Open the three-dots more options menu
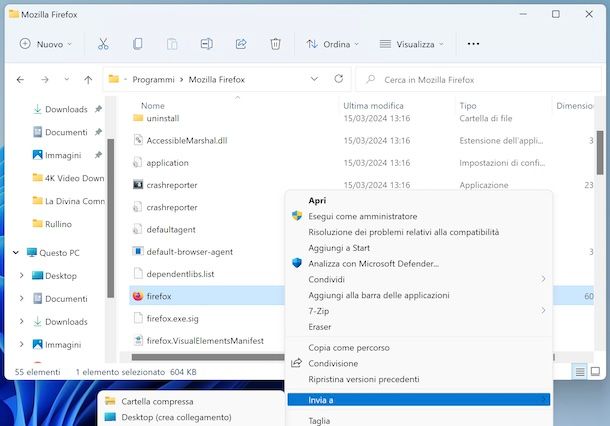Screen dimensions: 610x426 click(473, 44)
